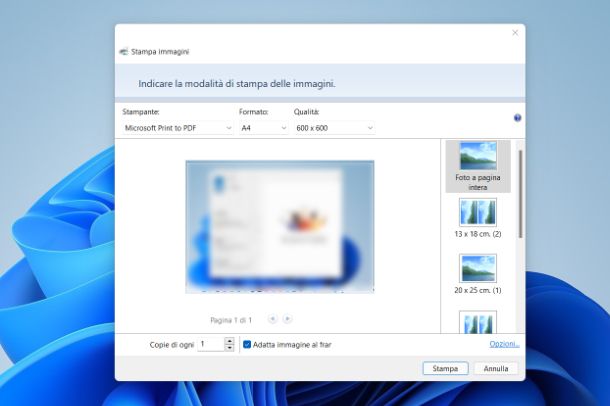Image resolution: width=610 pixels, height=406 pixels.
Task: Open the Qualità 600 x 600 dropdown
Action: click(335, 128)
